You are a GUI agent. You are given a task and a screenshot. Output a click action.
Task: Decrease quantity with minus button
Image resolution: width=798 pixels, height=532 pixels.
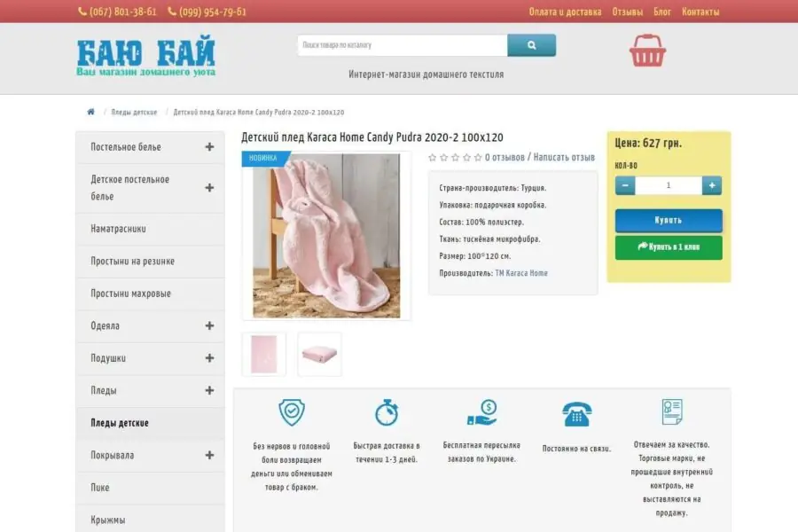625,185
